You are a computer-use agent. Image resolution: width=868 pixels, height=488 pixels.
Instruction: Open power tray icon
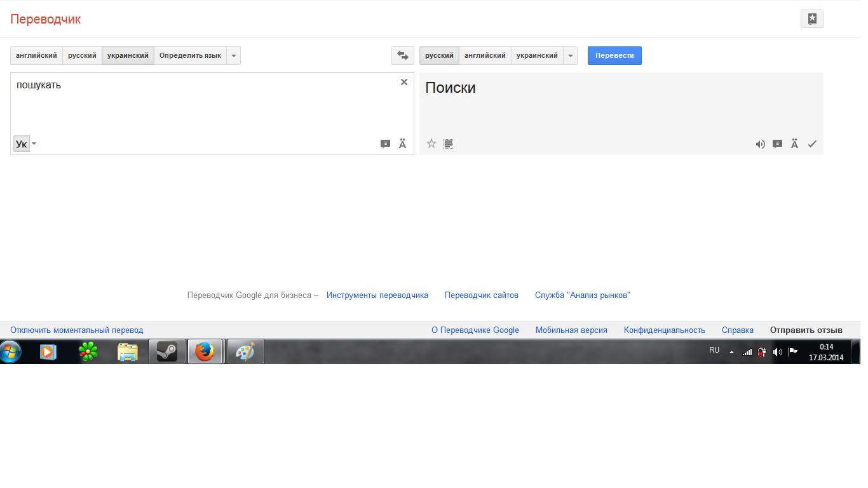click(x=763, y=352)
